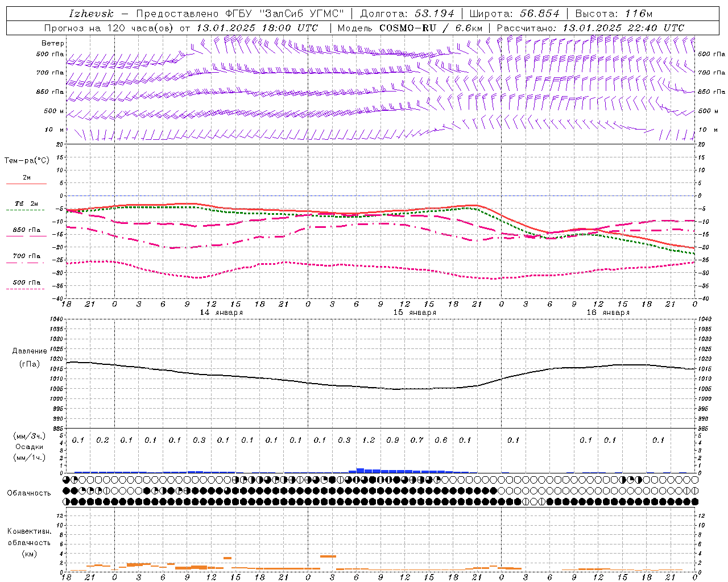The height and width of the screenshot is (582, 728).
Task: Click the left wind level label "10 м"
Action: [x=55, y=130]
